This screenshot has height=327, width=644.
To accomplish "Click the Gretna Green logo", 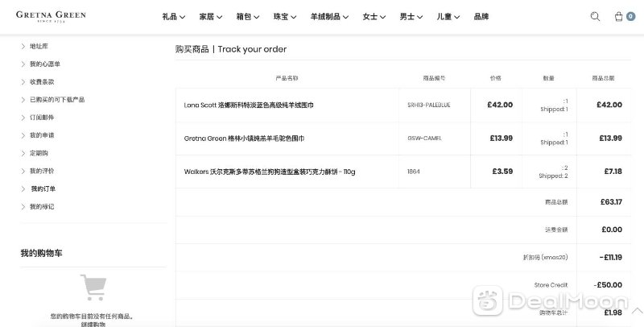I will click(51, 16).
